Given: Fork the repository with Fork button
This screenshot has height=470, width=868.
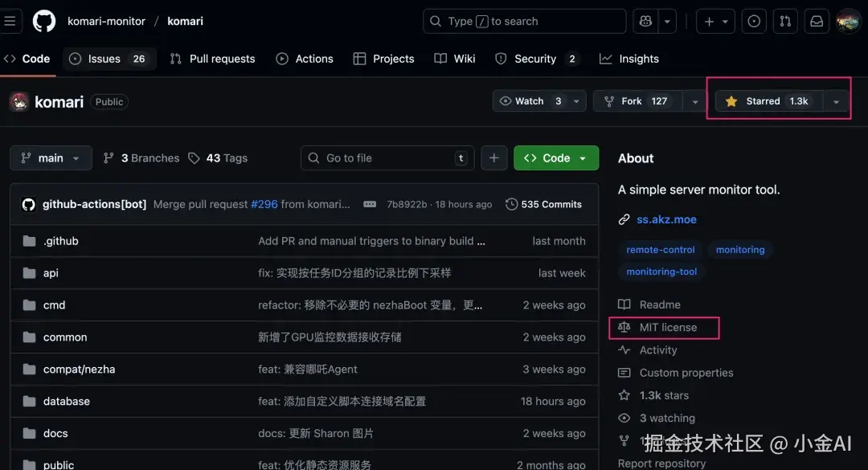Looking at the screenshot, I should [x=637, y=101].
